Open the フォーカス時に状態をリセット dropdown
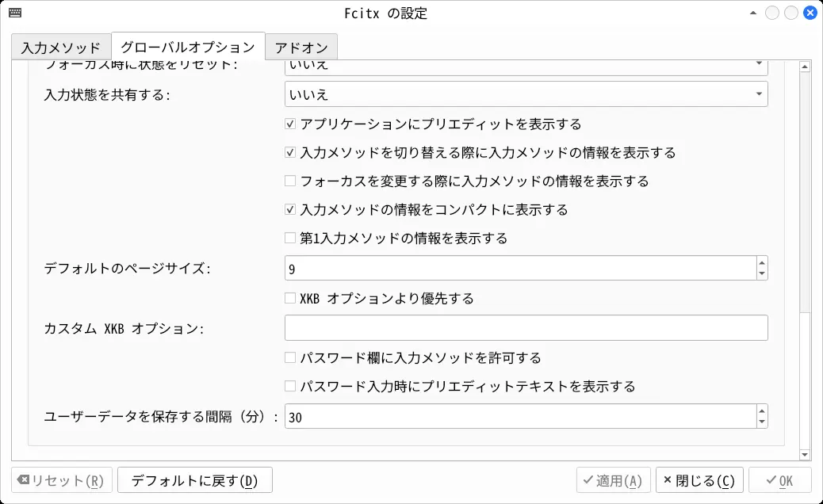823x504 pixels. 526,67
